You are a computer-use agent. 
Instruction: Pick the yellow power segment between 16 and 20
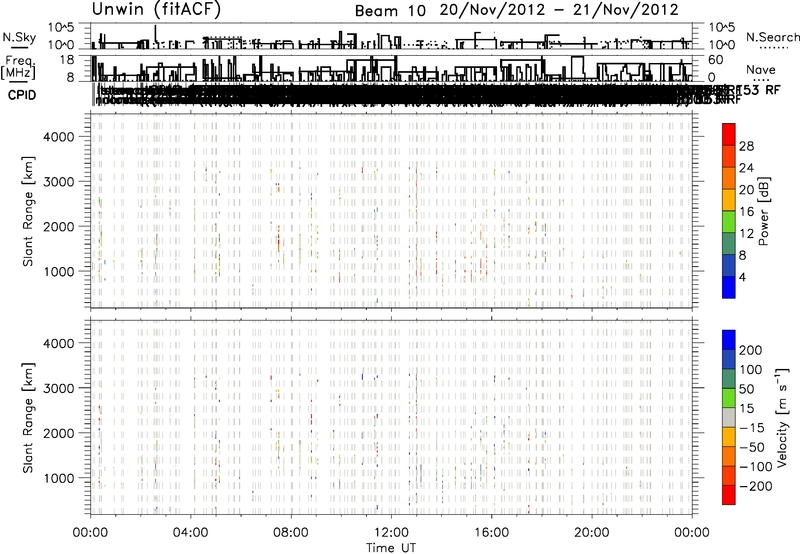click(729, 200)
